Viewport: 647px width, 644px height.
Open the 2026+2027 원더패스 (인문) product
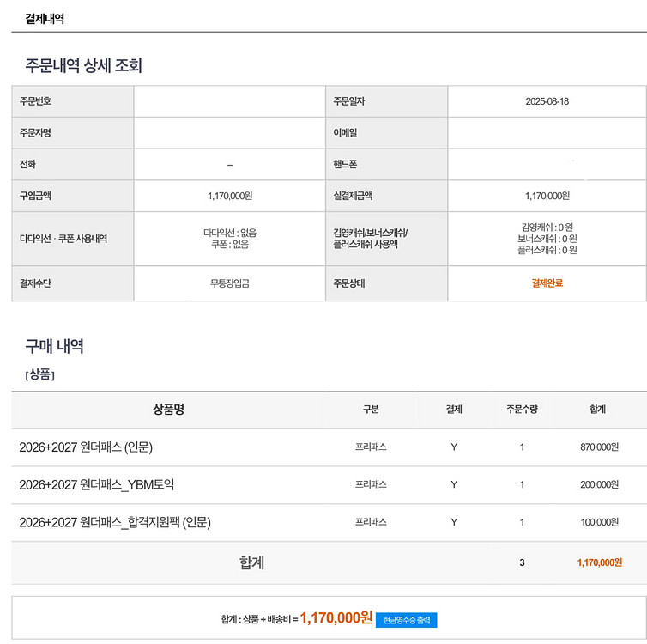coord(86,447)
